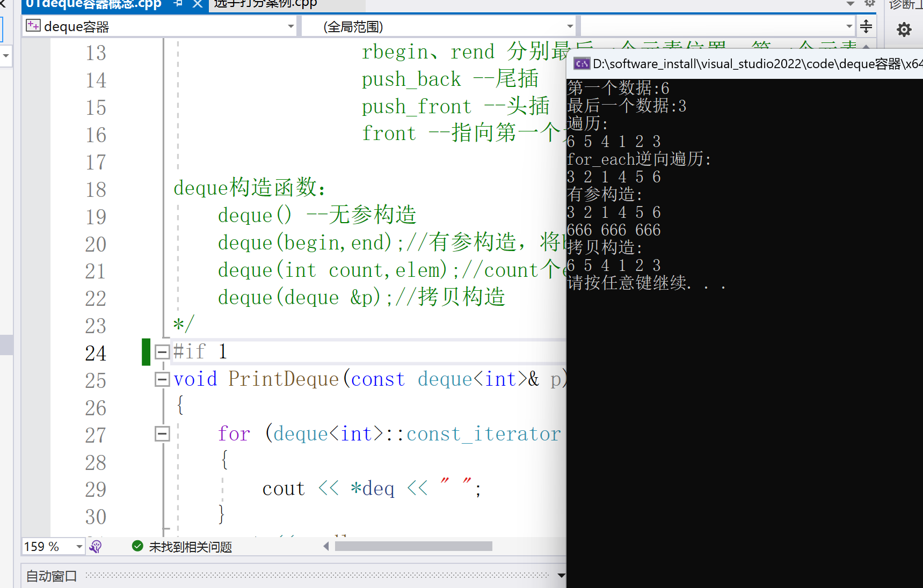Click the 'deque(deque &p);//拷贝构造' line
The height and width of the screenshot is (588, 923).
pyautogui.click(x=361, y=297)
